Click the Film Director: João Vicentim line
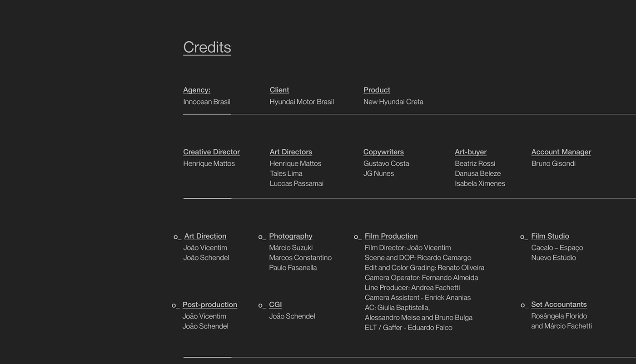The height and width of the screenshot is (364, 636). coord(407,248)
